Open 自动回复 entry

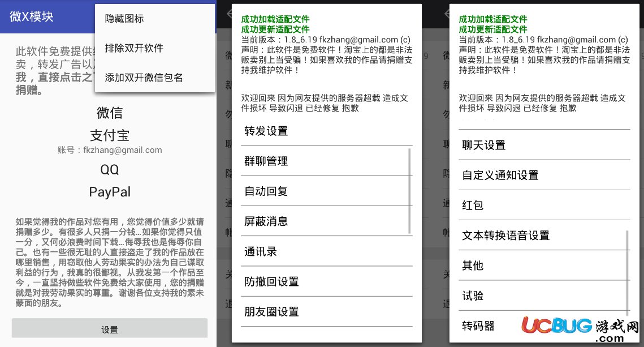326,191
